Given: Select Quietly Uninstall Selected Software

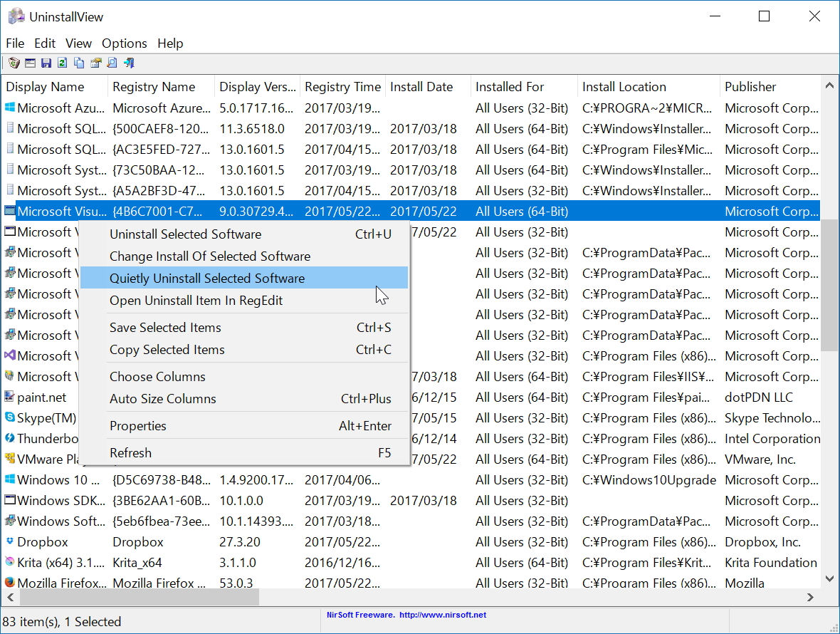Looking at the screenshot, I should (244, 278).
